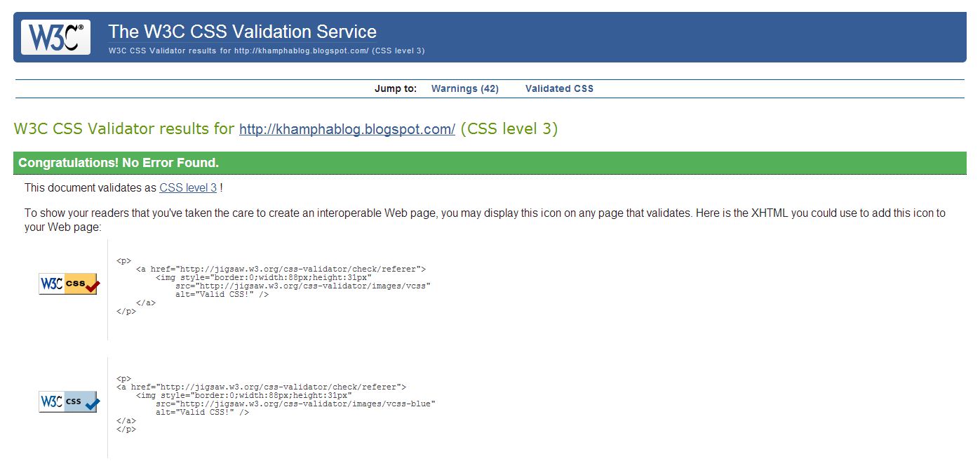Click the header subtitle 'W3C CSS Validator results for'
This screenshot has height=466, width=980.
click(170, 51)
